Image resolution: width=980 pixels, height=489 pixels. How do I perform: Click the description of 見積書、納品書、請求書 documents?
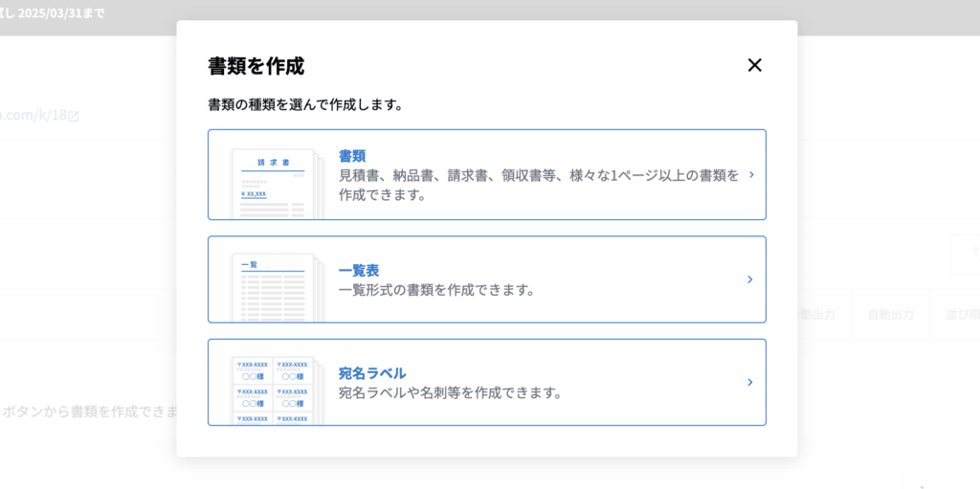(x=538, y=185)
